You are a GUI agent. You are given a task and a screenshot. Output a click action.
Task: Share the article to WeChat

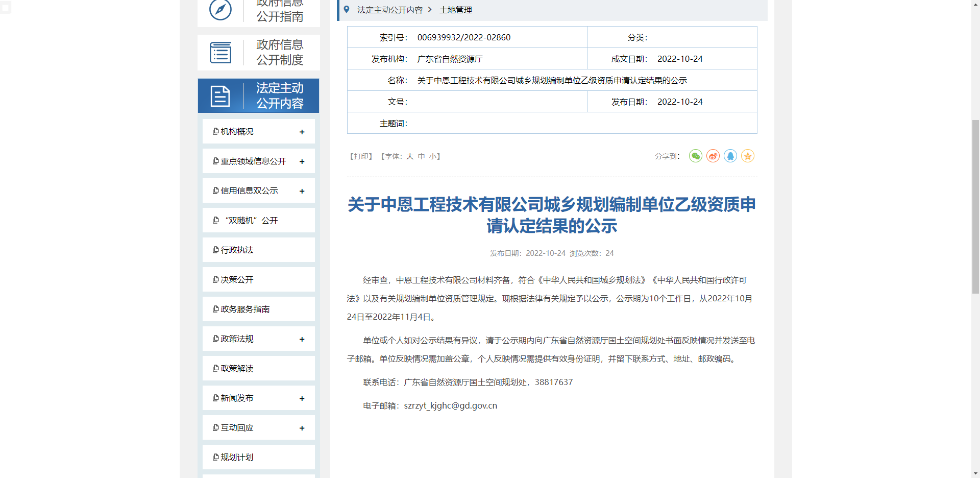pos(695,156)
